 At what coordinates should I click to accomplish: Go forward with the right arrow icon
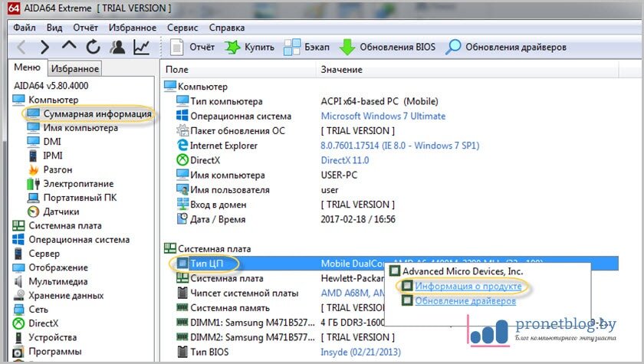[x=44, y=48]
